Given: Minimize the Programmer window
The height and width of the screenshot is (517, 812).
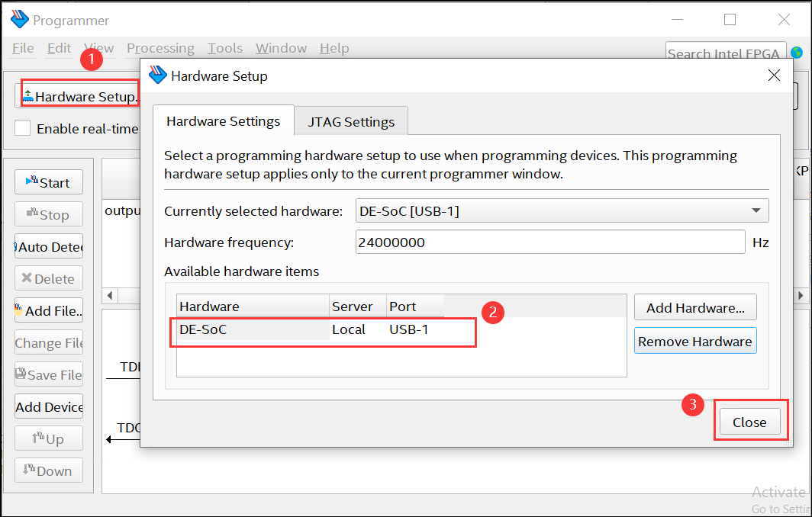Looking at the screenshot, I should (677, 20).
